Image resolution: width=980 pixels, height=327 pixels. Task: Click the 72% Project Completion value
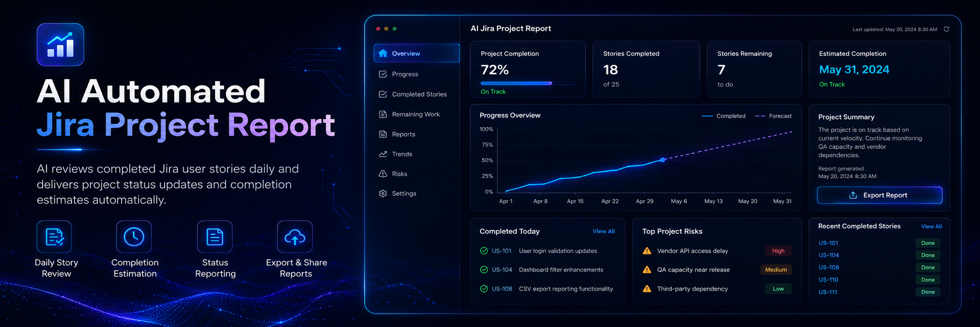495,70
